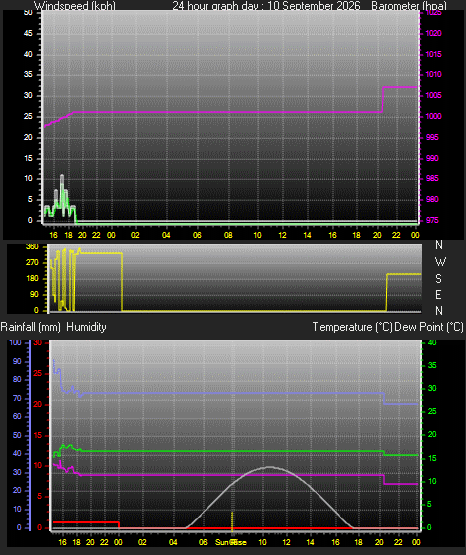Viewport: 466px width, 555px height.
Task: Click humidity axis value 100
Action: [16, 342]
